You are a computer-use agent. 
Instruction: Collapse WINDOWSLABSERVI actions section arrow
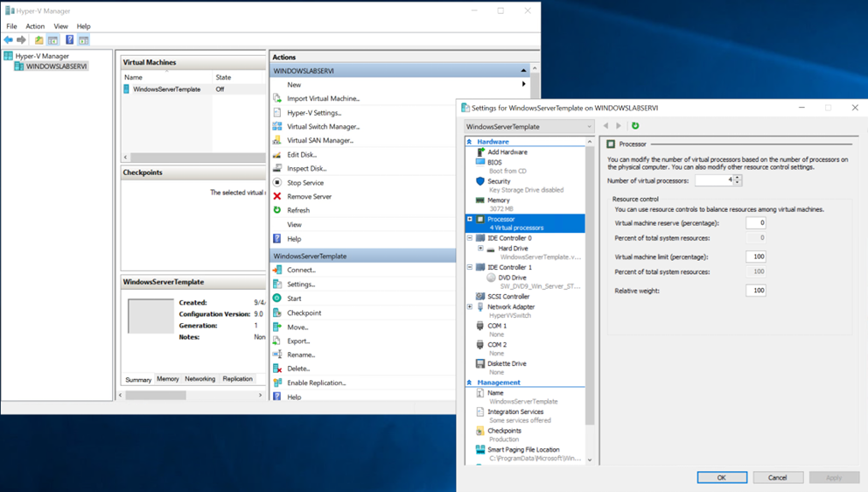tap(523, 71)
